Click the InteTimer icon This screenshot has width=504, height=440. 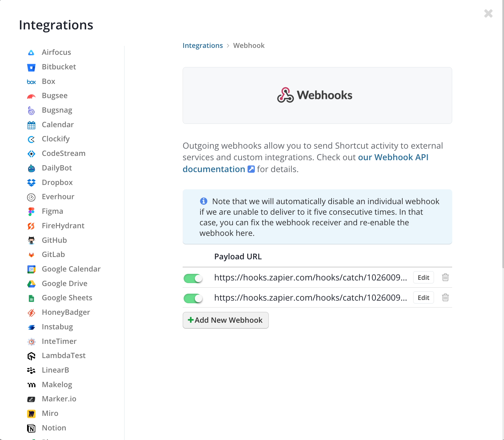31,342
